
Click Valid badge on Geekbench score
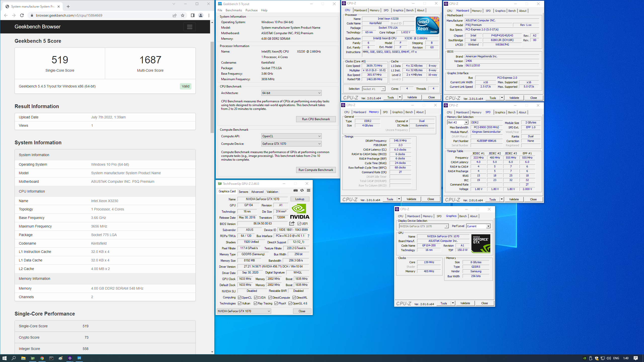click(186, 86)
